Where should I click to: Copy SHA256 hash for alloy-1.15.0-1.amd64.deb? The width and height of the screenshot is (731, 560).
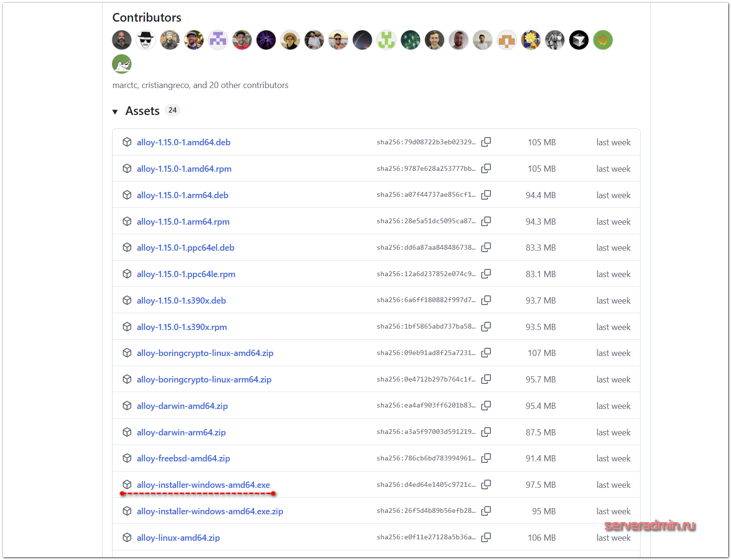click(486, 142)
